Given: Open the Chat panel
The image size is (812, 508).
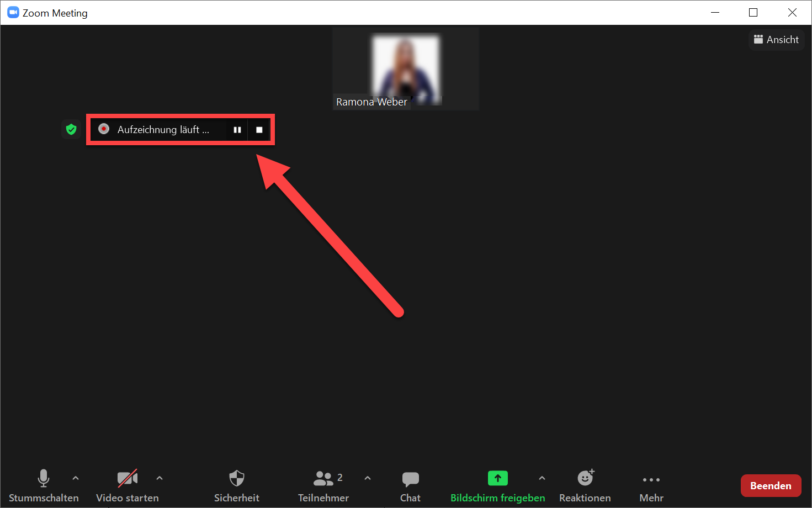Looking at the screenshot, I should (x=410, y=486).
